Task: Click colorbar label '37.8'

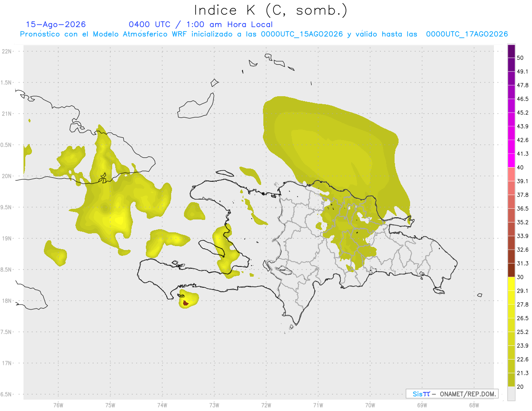Action: 523,195
